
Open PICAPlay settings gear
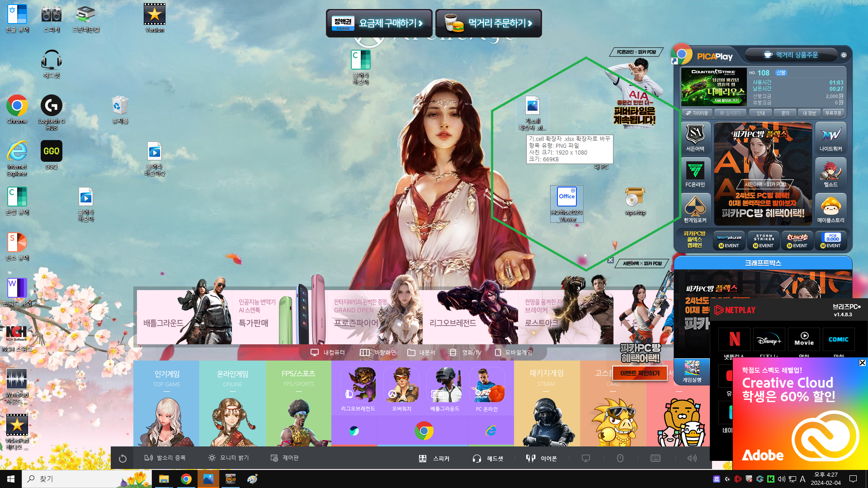844,55
